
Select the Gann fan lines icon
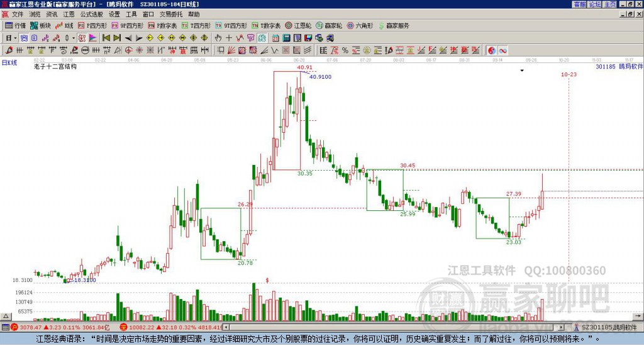coord(231,50)
